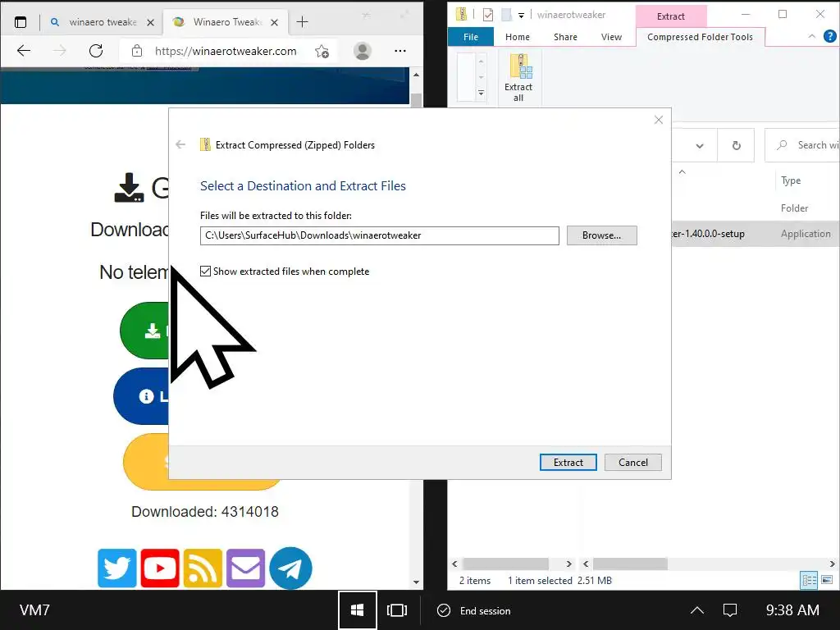
Task: Open Edge Settings and more menu
Action: (400, 51)
